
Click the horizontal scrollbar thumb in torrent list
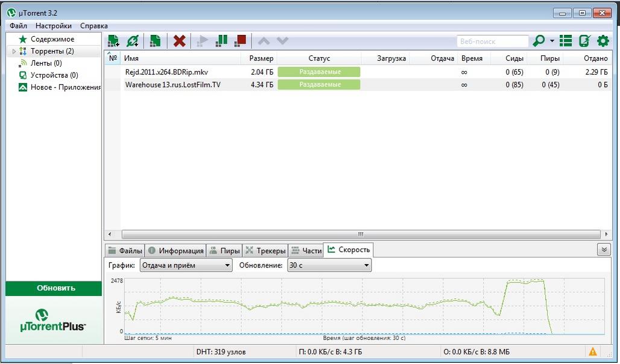[x=361, y=234]
